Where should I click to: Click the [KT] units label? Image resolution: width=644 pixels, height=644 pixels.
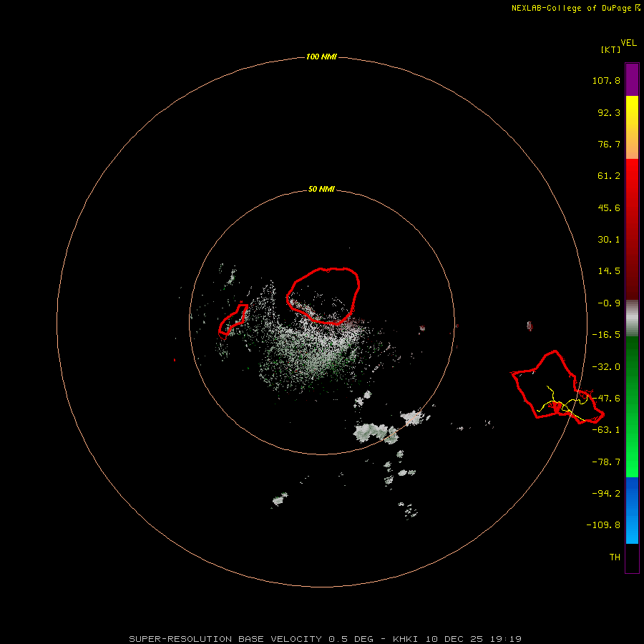[x=610, y=49]
